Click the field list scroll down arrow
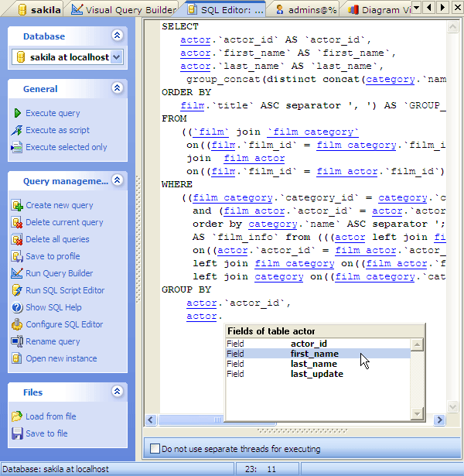The image size is (464, 476). pyautogui.click(x=417, y=414)
